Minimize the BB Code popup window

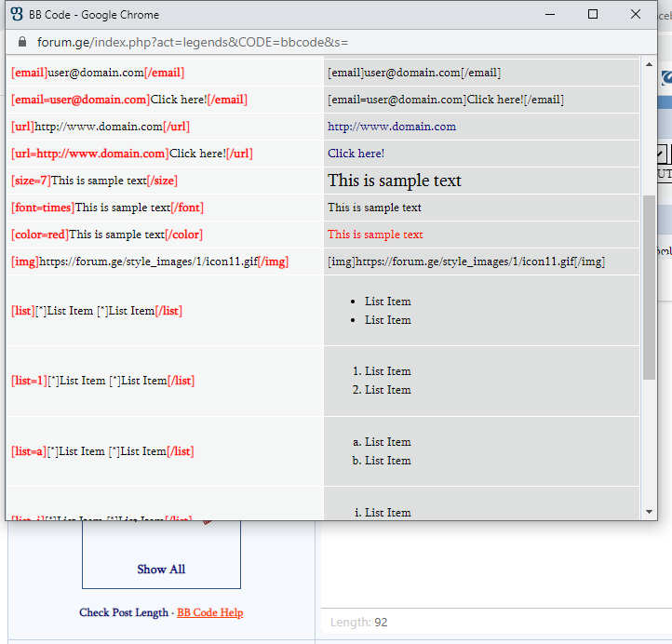[550, 14]
